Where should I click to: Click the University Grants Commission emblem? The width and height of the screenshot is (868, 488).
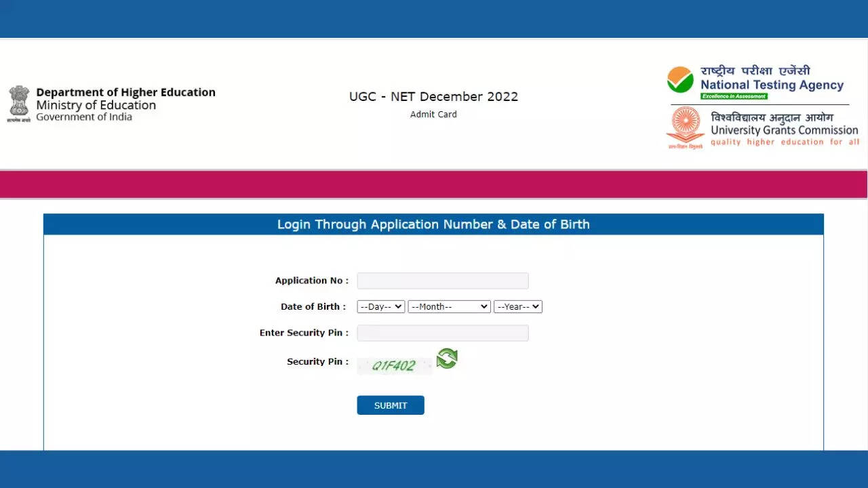click(685, 126)
